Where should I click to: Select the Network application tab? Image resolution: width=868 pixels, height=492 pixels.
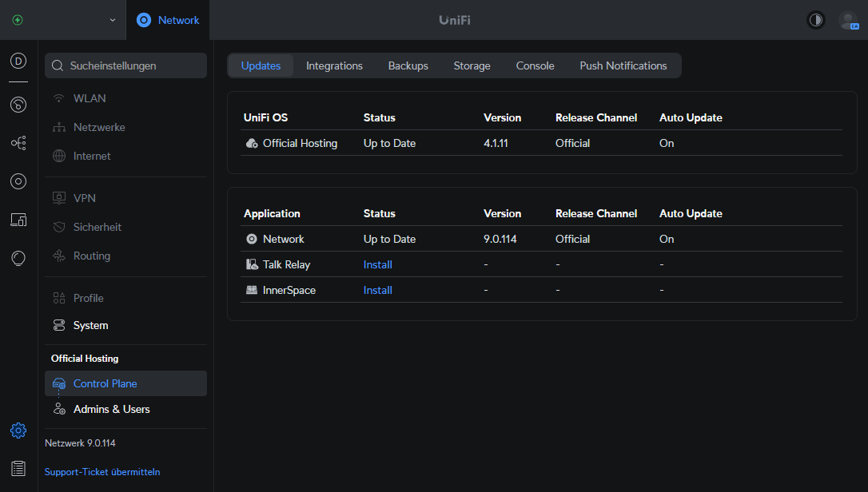pos(168,20)
